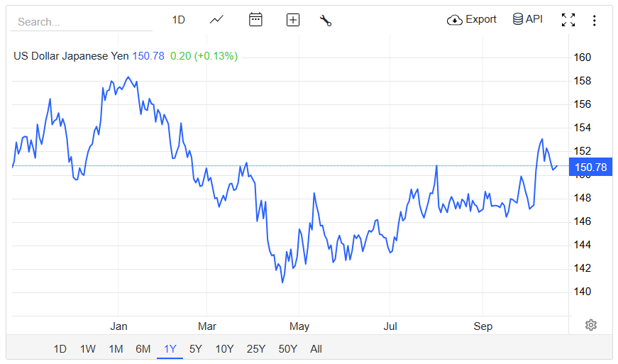Open the 1D interval dropdown in toolbar
This screenshot has width=618, height=364.
(x=179, y=20)
